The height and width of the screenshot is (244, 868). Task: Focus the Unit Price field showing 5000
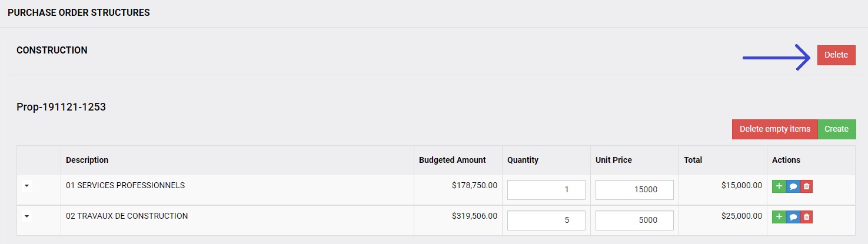(634, 220)
